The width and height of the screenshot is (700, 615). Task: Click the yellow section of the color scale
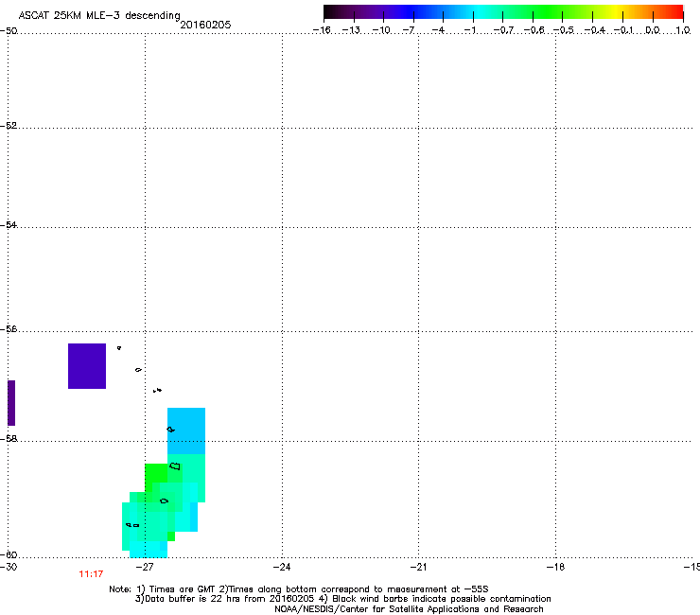[616, 11]
